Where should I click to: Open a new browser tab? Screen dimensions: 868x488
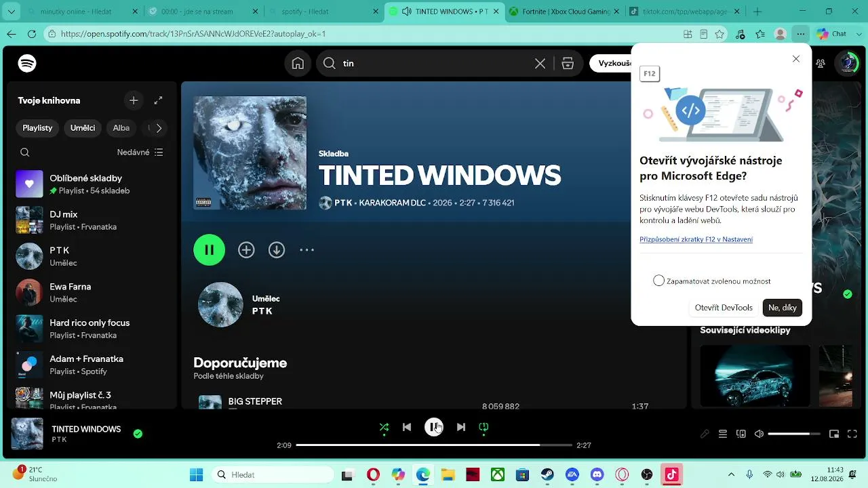click(x=757, y=12)
